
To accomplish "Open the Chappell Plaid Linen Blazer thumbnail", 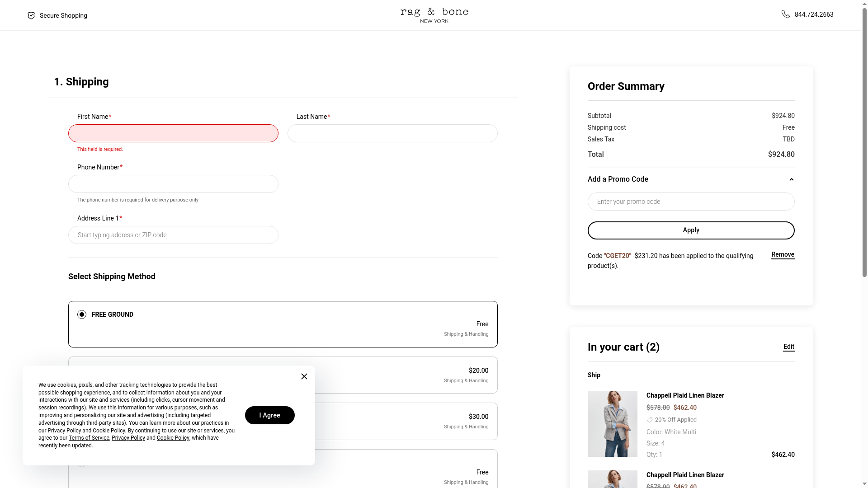I will click(x=612, y=424).
